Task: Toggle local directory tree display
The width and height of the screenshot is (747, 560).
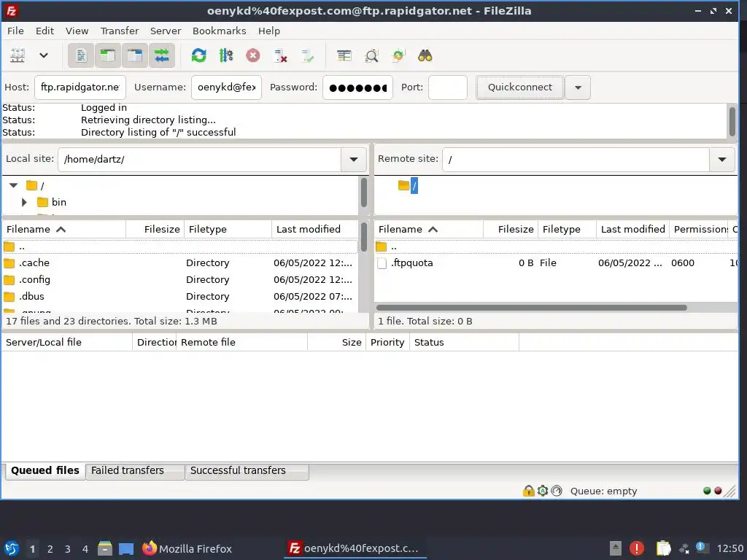Action: coord(108,55)
